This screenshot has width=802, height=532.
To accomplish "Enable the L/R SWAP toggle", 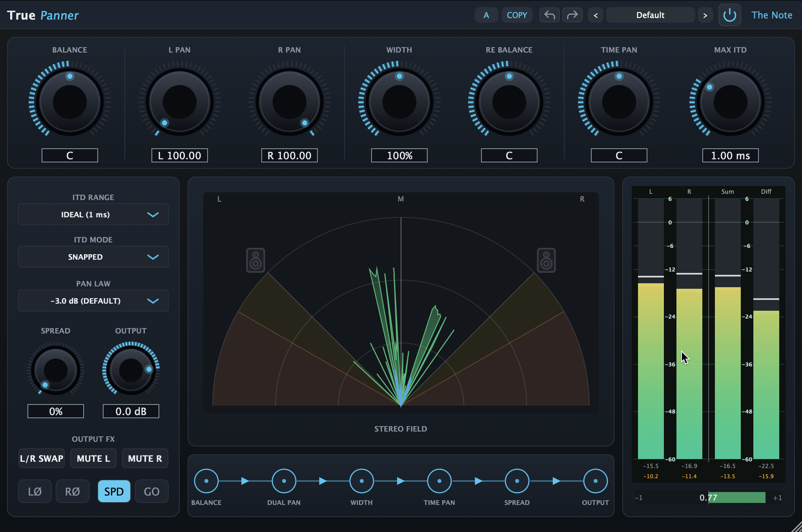I will [x=42, y=458].
